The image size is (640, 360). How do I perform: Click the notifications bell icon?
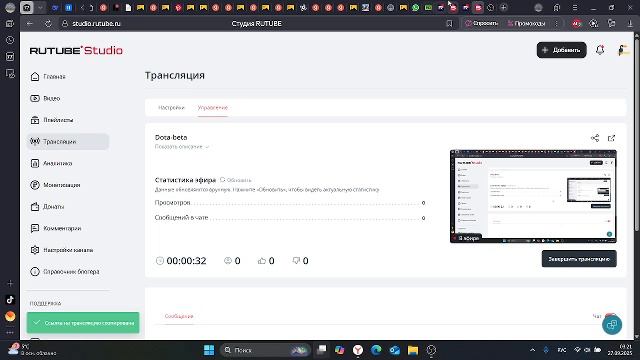(x=600, y=50)
